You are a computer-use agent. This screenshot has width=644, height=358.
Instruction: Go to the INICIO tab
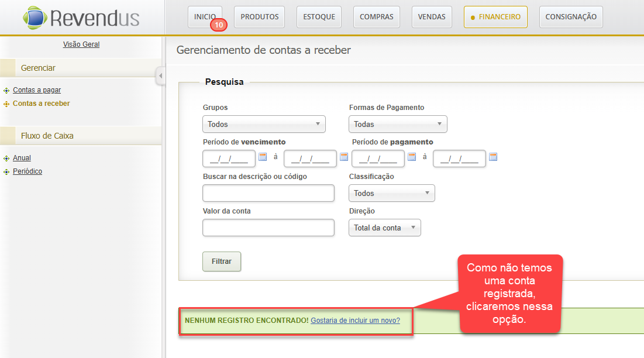coord(205,17)
